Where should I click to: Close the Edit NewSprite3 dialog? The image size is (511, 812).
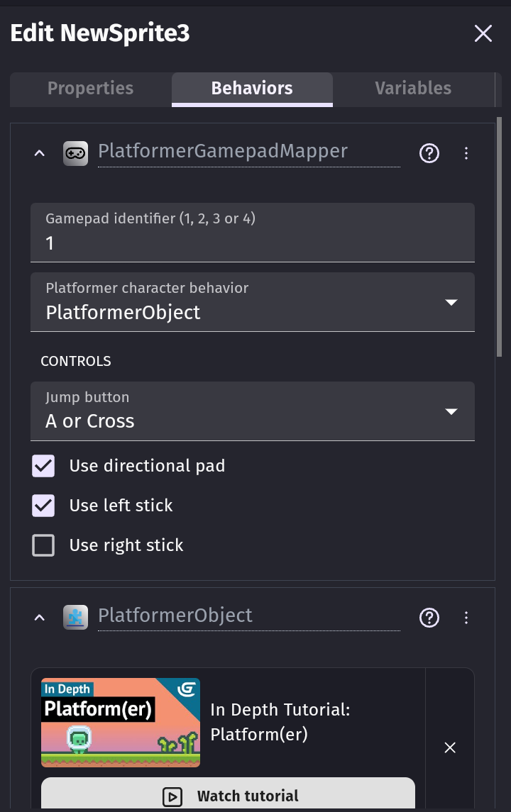(x=483, y=33)
